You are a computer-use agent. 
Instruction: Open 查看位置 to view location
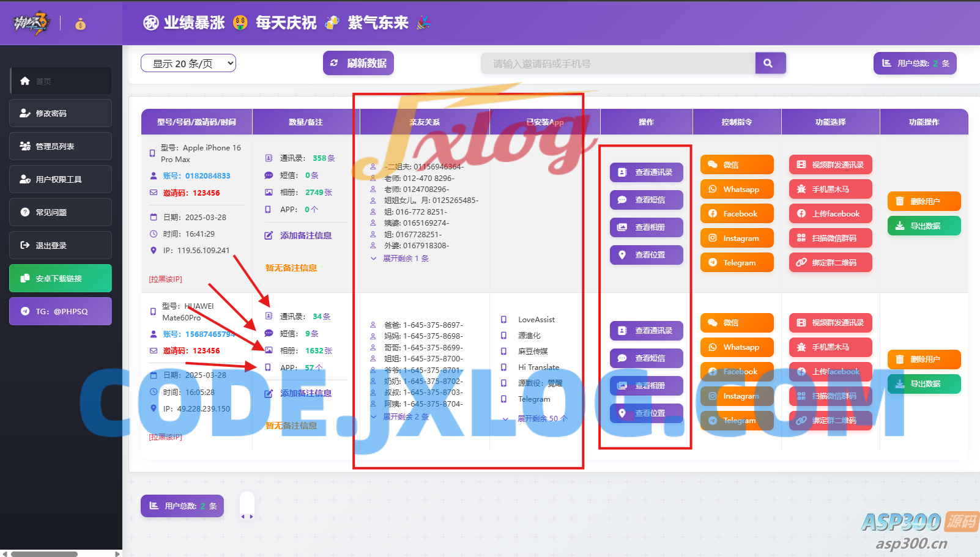point(646,254)
